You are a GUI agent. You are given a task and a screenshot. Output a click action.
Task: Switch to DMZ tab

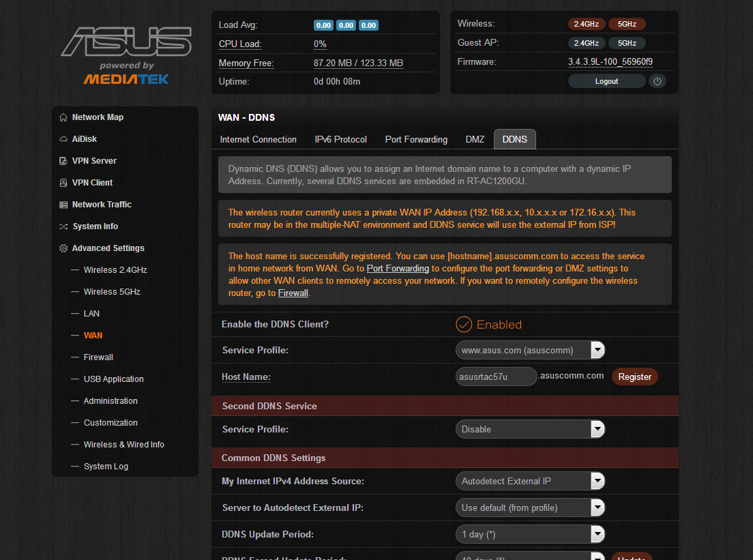(475, 139)
